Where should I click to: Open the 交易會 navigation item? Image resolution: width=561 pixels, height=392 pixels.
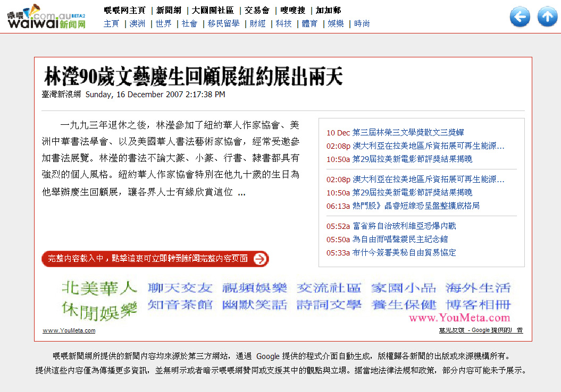tap(257, 10)
